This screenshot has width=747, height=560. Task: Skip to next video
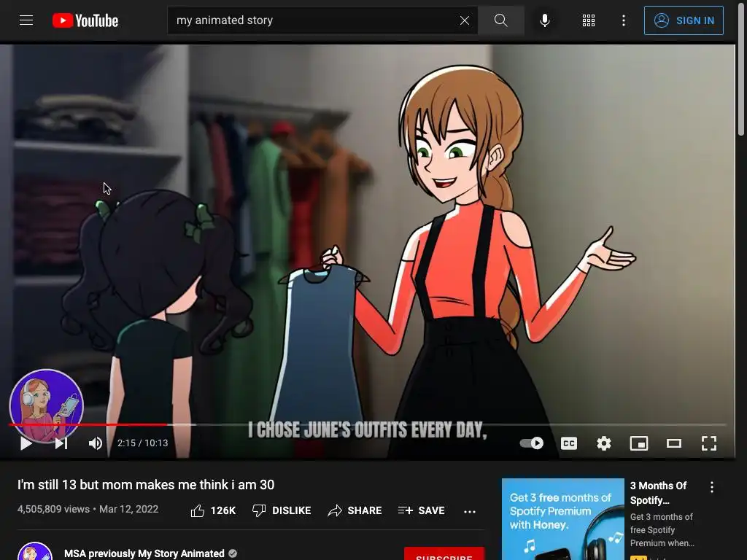[61, 443]
